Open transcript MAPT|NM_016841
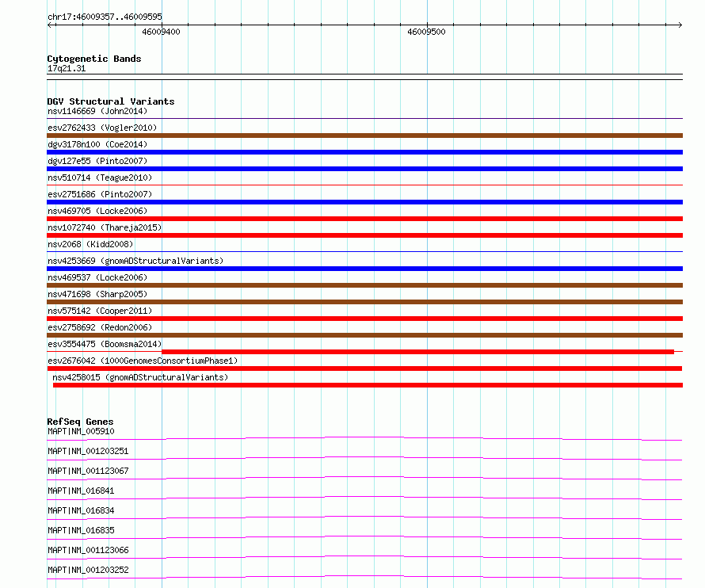Image resolution: width=705 pixels, height=588 pixels. click(81, 491)
